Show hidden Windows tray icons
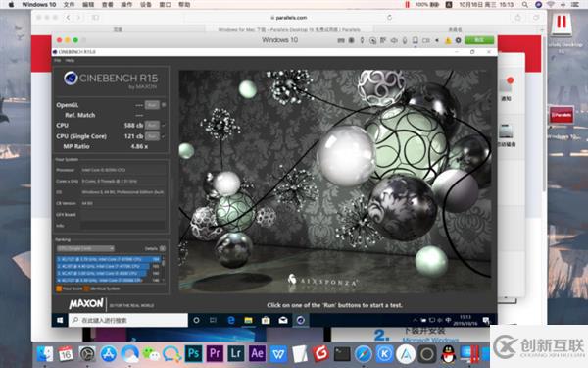Viewport: 588px width, 368px height. pyautogui.click(x=415, y=320)
